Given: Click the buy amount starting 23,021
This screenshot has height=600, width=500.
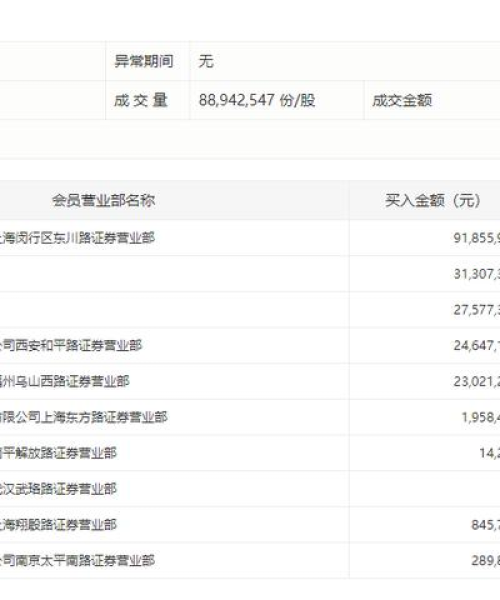Looking at the screenshot, I should click(477, 381).
